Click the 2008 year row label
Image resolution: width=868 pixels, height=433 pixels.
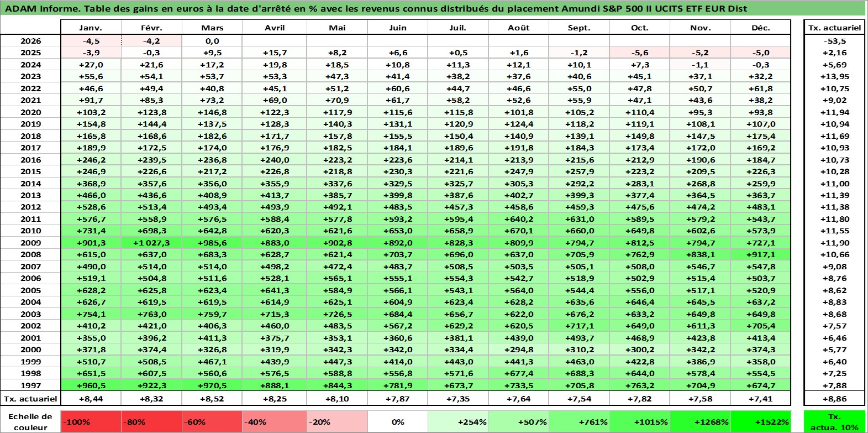click(30, 254)
